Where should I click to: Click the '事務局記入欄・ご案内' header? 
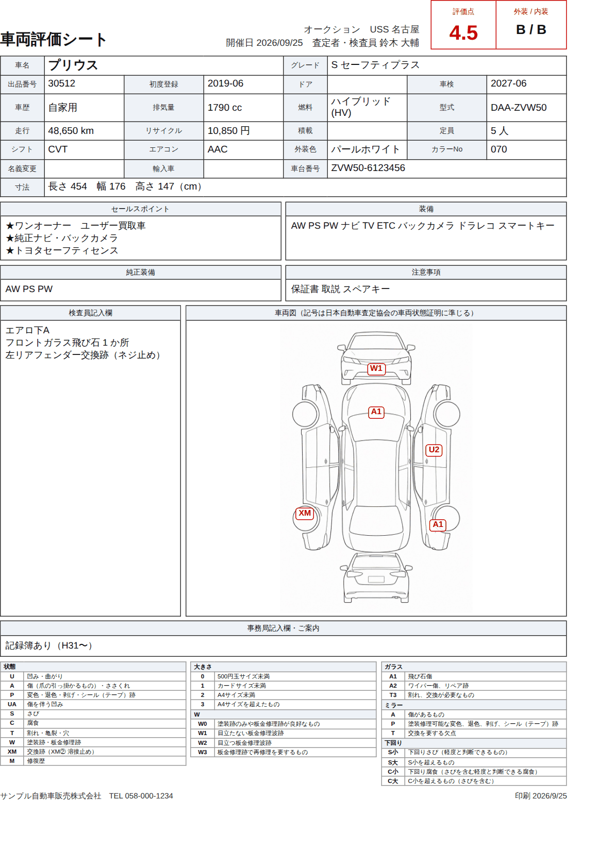[283, 628]
